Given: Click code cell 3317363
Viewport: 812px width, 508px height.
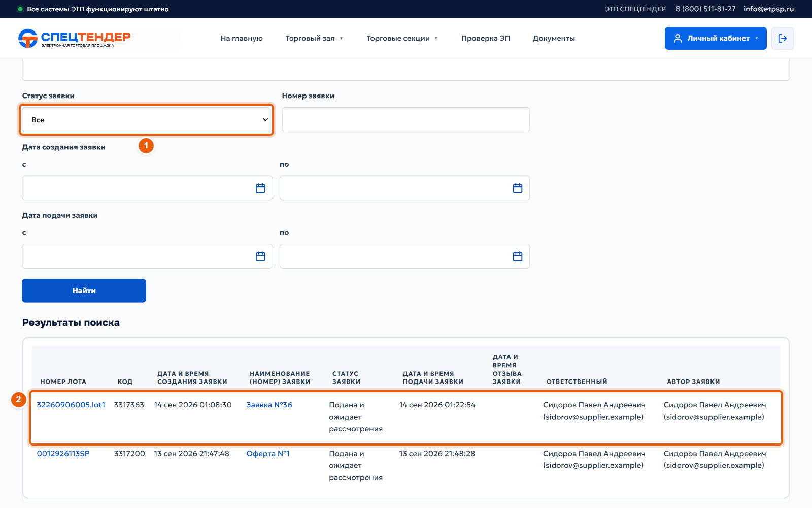Looking at the screenshot, I should (x=129, y=405).
